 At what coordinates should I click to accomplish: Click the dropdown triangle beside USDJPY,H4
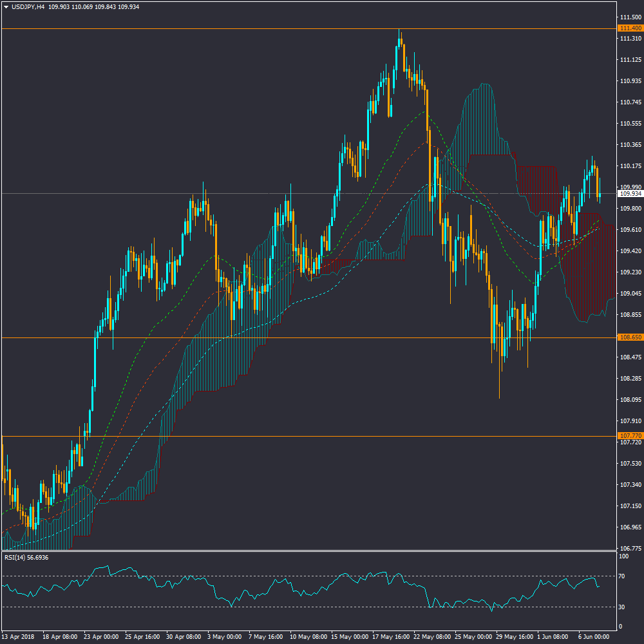coord(6,6)
